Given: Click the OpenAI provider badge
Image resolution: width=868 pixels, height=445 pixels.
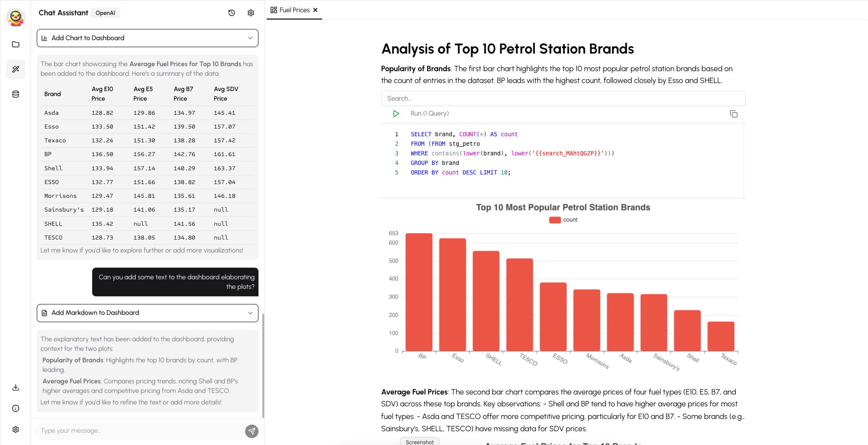Looking at the screenshot, I should (x=105, y=13).
